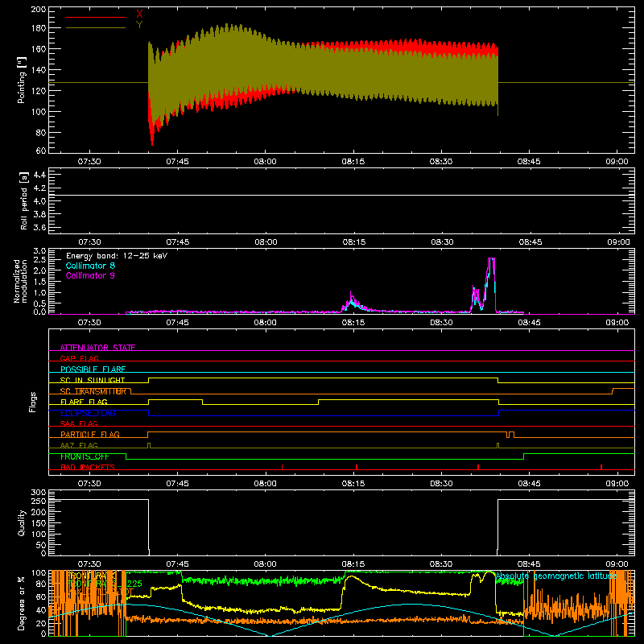Image resolution: width=644 pixels, height=644 pixels.
Task: Click the bad-packet tick mark near 08:15
Action: pyautogui.click(x=357, y=467)
